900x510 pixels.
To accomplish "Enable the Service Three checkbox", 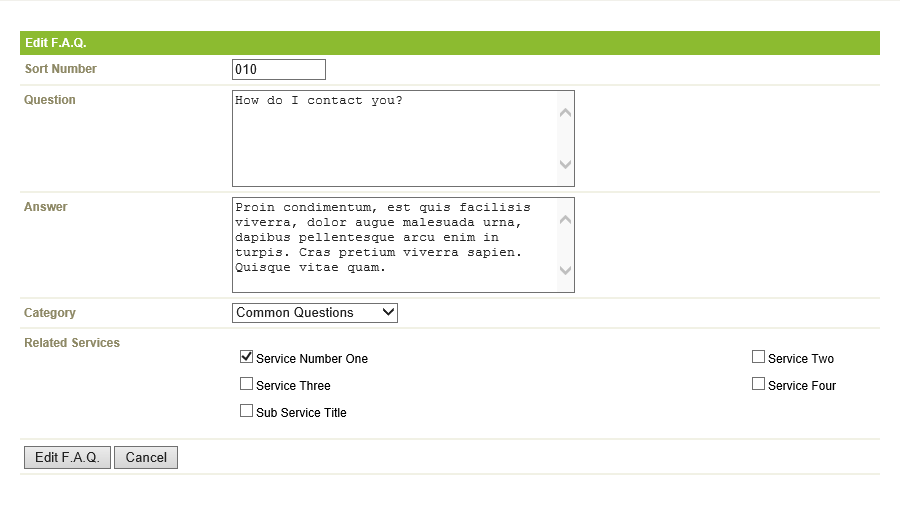I will point(246,384).
